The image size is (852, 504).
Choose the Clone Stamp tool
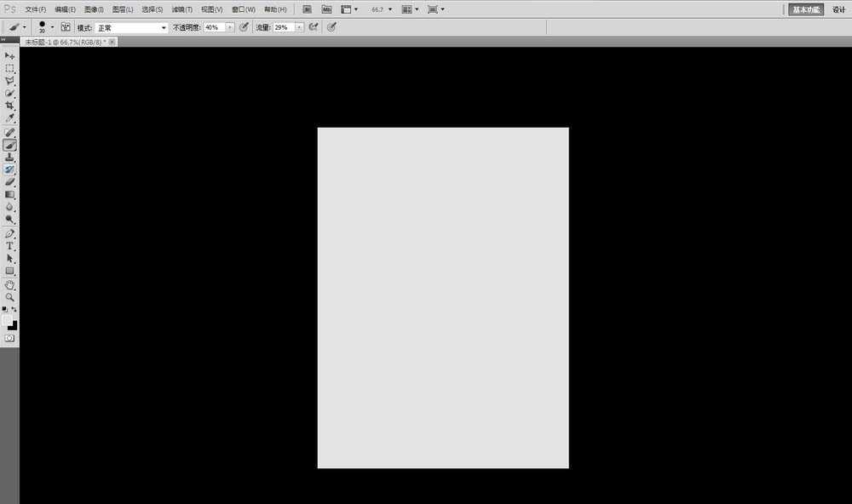click(x=10, y=157)
